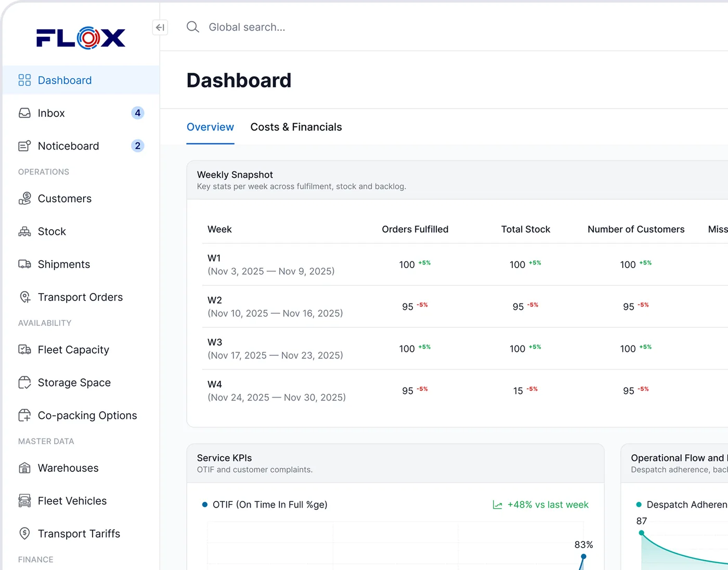Click the OTIF (On Time In Full %ge) legend

tap(265, 505)
